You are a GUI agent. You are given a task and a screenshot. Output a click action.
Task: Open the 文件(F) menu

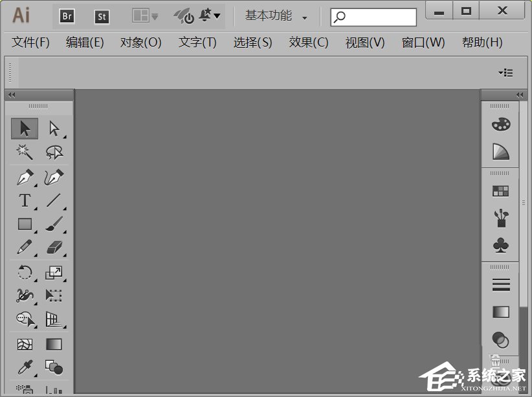click(x=30, y=42)
